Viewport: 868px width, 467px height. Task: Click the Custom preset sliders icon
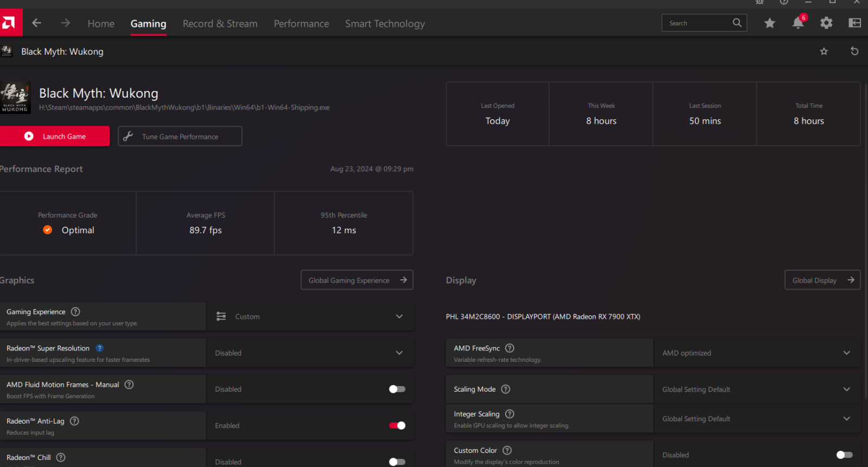pyautogui.click(x=221, y=316)
